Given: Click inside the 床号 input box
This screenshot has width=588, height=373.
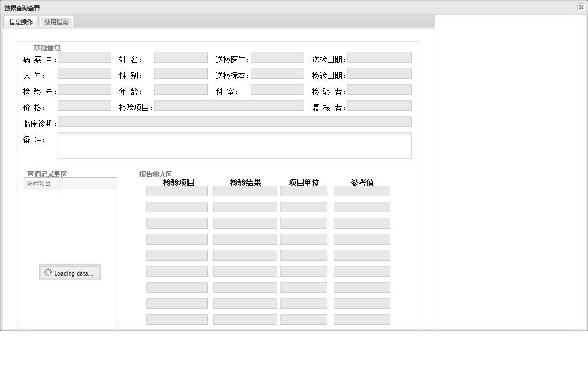Looking at the screenshot, I should (x=84, y=73).
